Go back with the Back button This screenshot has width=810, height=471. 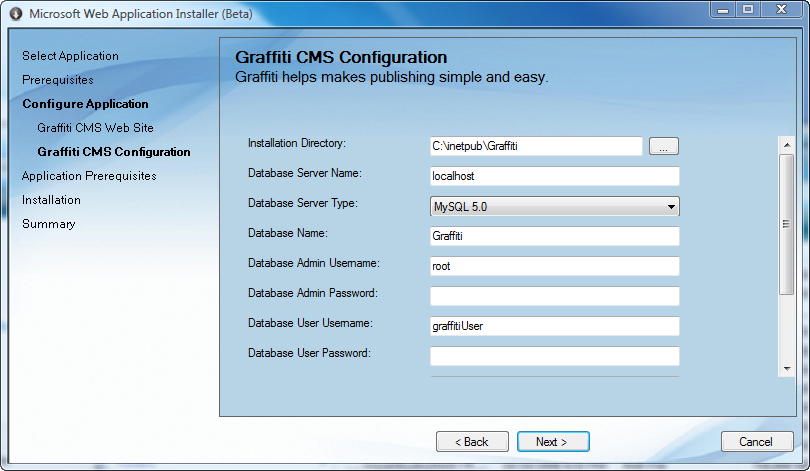click(x=472, y=442)
